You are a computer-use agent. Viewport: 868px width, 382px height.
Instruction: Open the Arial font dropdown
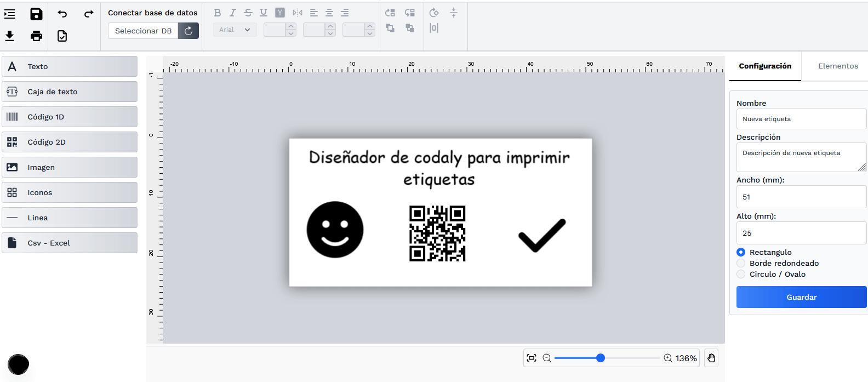[235, 30]
